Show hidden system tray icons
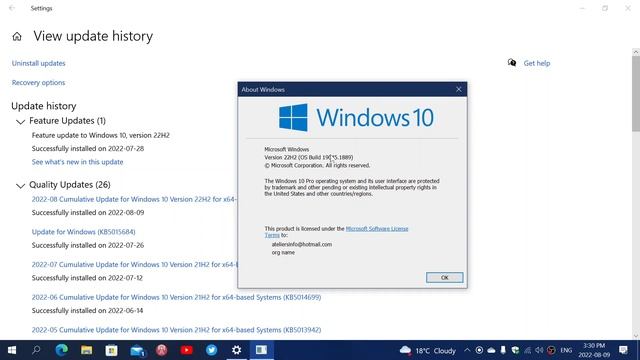The width and height of the screenshot is (640, 360). pyautogui.click(x=467, y=350)
